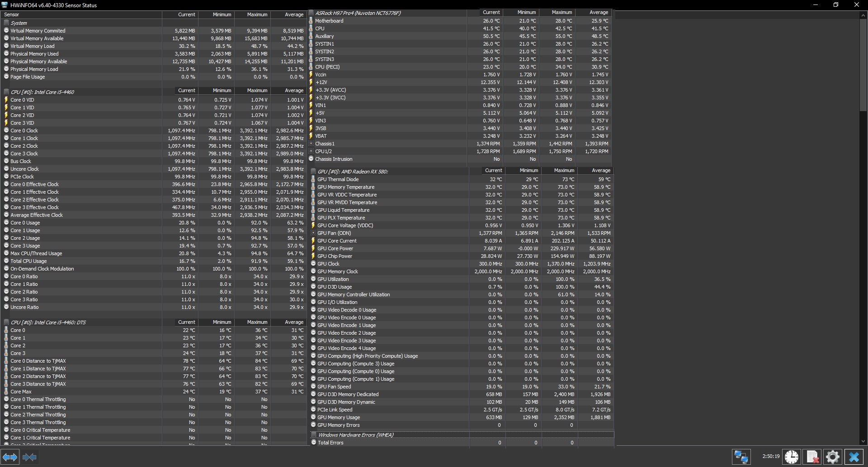Click the Average header above the System group

point(288,14)
